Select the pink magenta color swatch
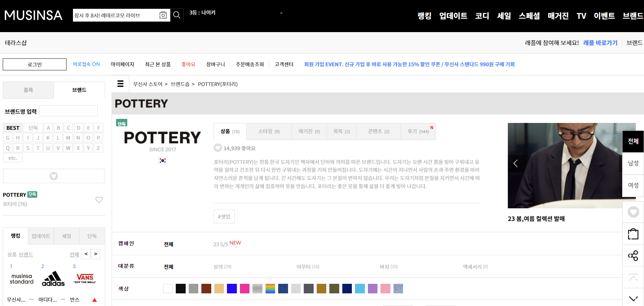Image resolution: width=644 pixels, height=306 pixels. coord(245,289)
